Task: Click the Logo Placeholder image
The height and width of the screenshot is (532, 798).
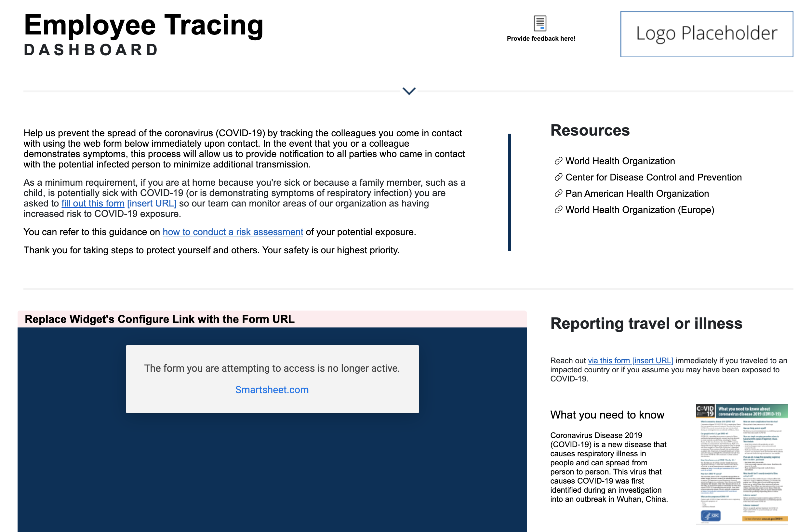Action: pyautogui.click(x=706, y=34)
